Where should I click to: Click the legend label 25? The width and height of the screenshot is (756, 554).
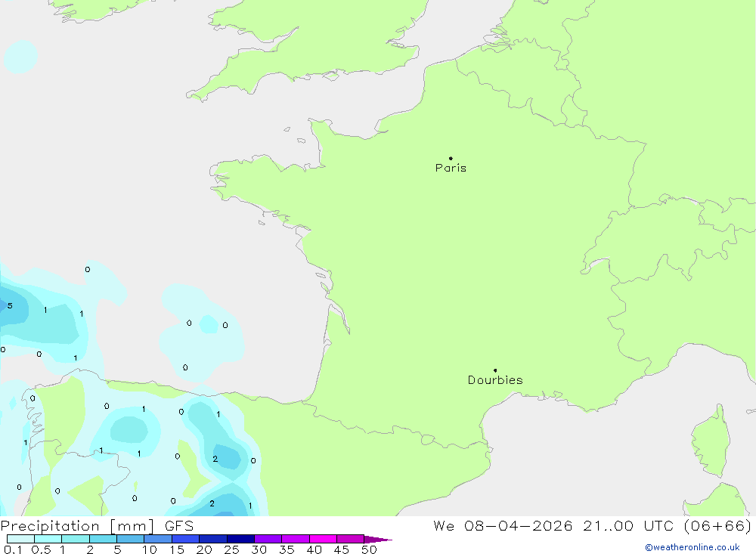(x=231, y=549)
